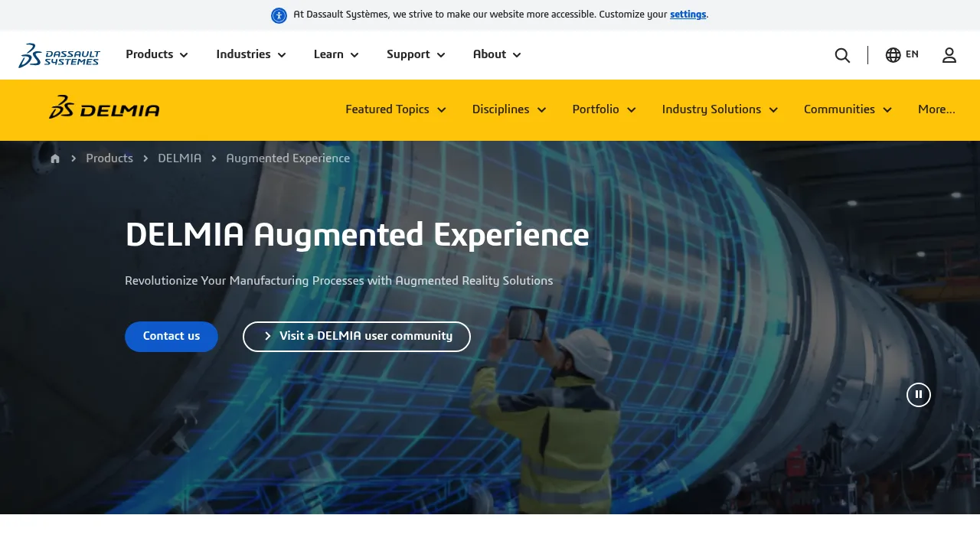Click the More... menu item
The height and width of the screenshot is (551, 980).
click(936, 109)
